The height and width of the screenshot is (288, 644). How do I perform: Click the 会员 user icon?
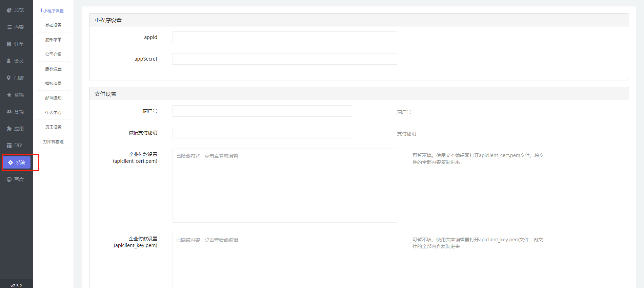click(x=9, y=61)
